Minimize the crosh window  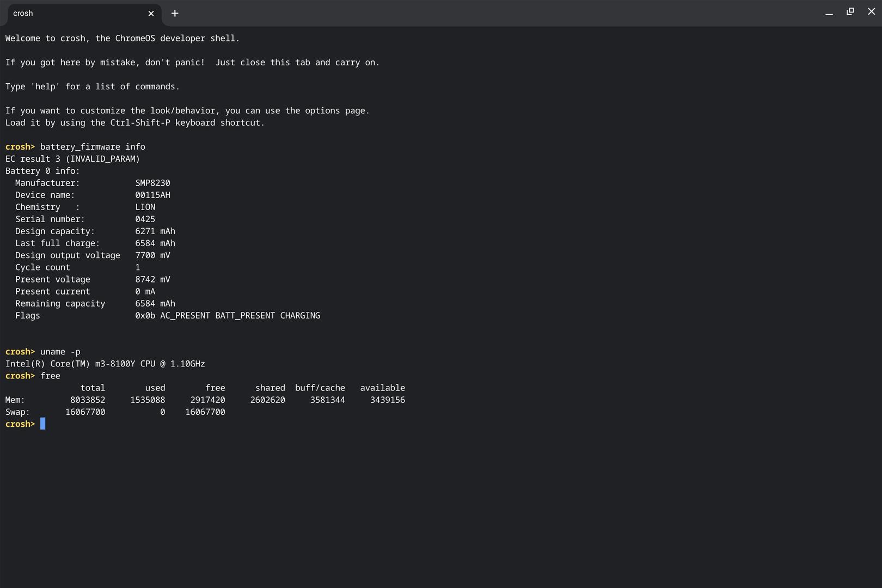(x=829, y=13)
